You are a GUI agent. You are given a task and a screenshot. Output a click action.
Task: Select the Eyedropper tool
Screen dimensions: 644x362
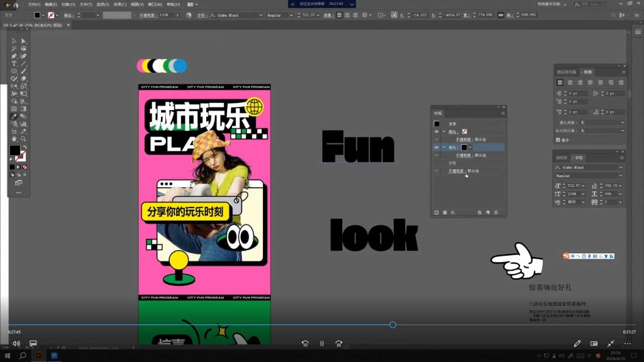point(14,116)
